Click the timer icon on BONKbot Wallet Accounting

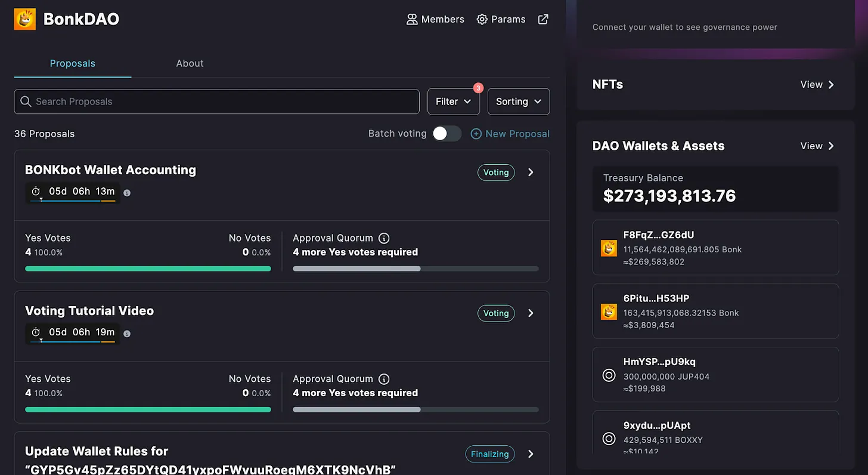click(x=36, y=192)
